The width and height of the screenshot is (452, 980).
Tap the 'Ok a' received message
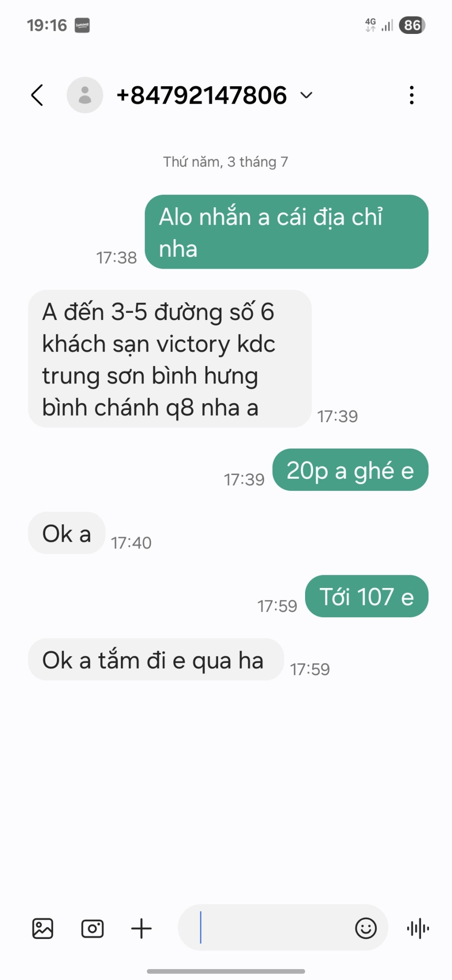click(66, 533)
